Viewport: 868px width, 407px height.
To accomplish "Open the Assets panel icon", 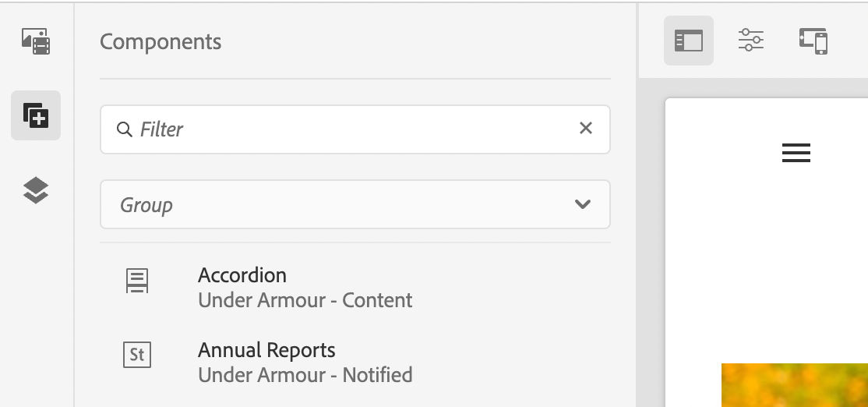I will coord(36,41).
